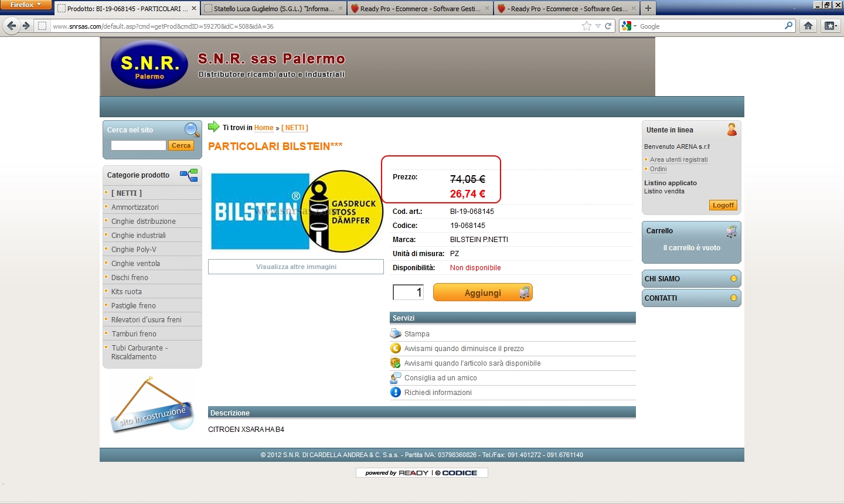Switch to the Statello Luca Guglielmo tab
Image resolution: width=844 pixels, height=504 pixels.
pyautogui.click(x=274, y=8)
